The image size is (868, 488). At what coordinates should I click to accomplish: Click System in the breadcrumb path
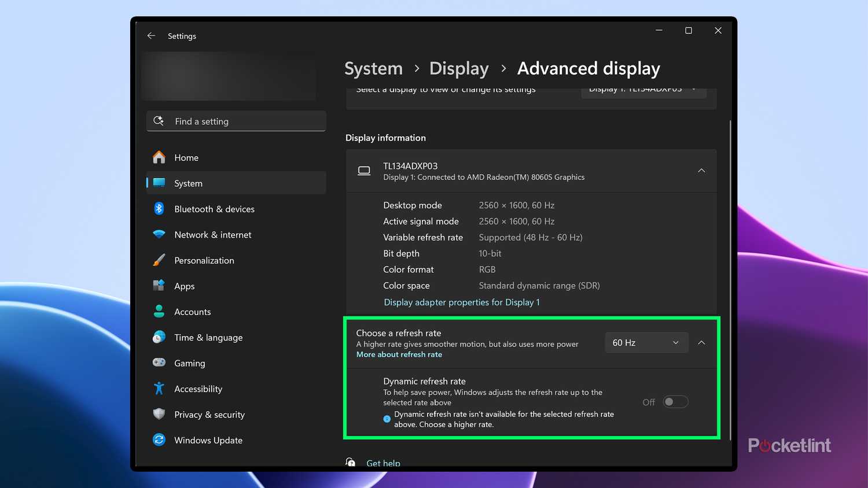tap(373, 68)
